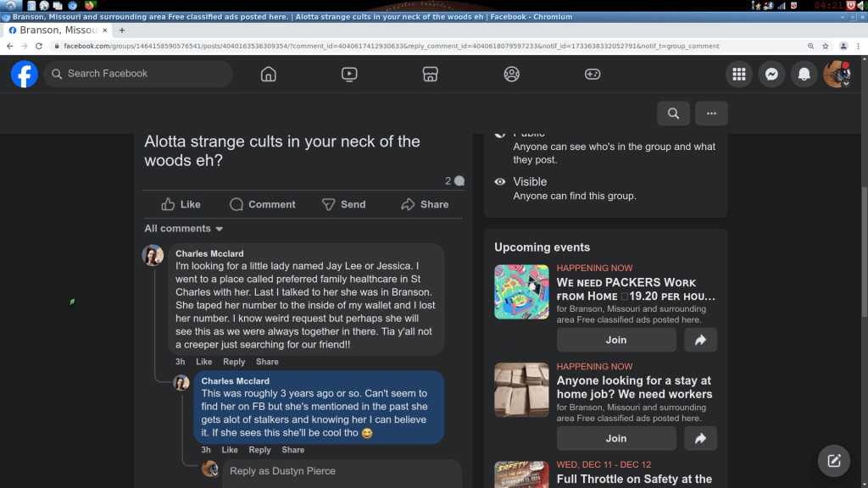Screen dimensions: 868x488
Task: Click the Share button on post
Action: tap(425, 204)
